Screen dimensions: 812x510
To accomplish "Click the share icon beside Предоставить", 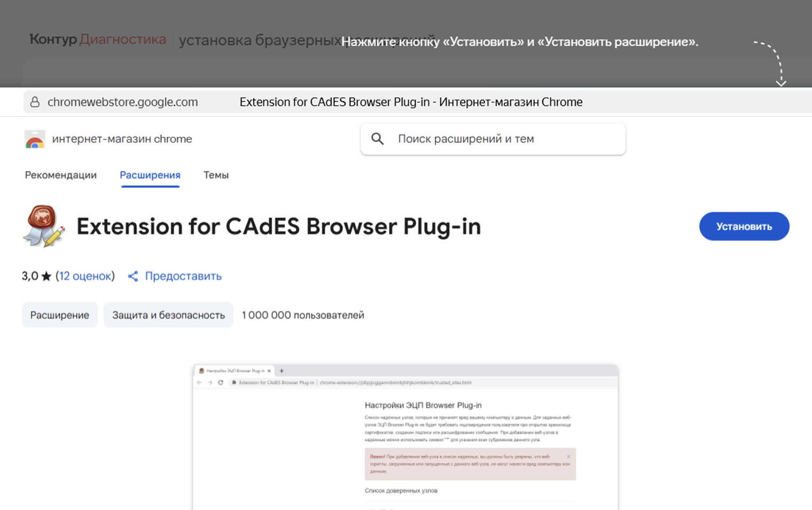I will click(x=133, y=276).
